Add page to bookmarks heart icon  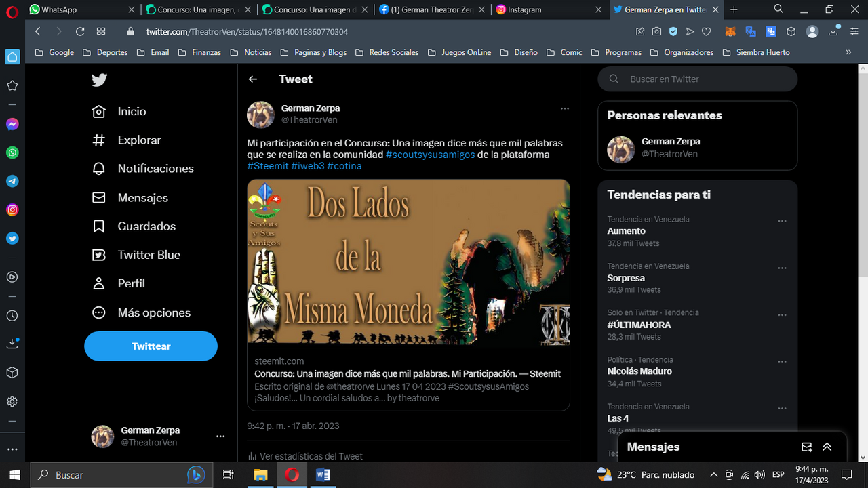click(706, 32)
